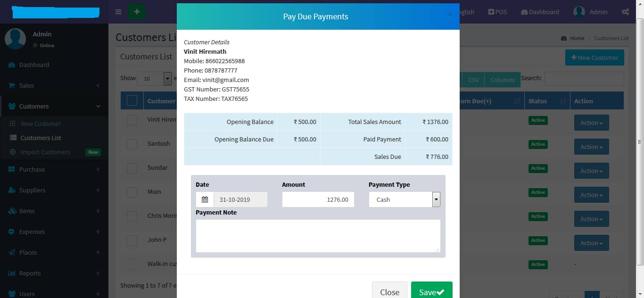Expand the Suppliers sidebar menu
644x298 pixels.
pos(54,190)
